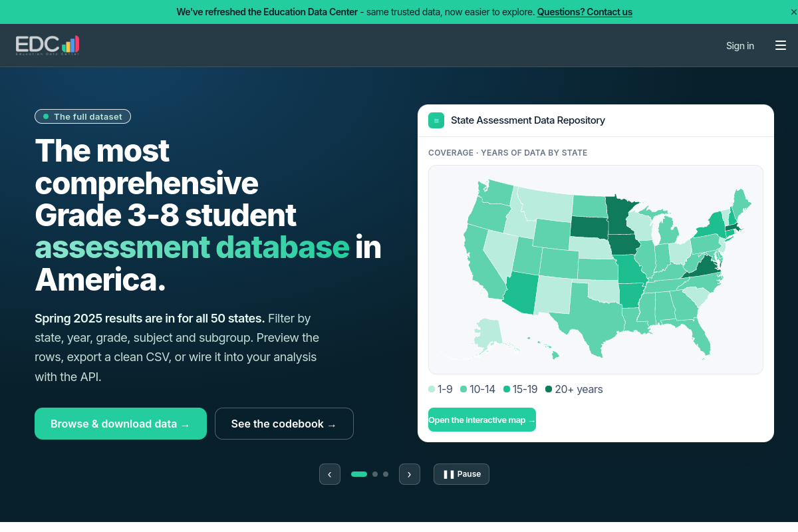
Task: Click the 1-9 legend color swatch
Action: click(432, 389)
